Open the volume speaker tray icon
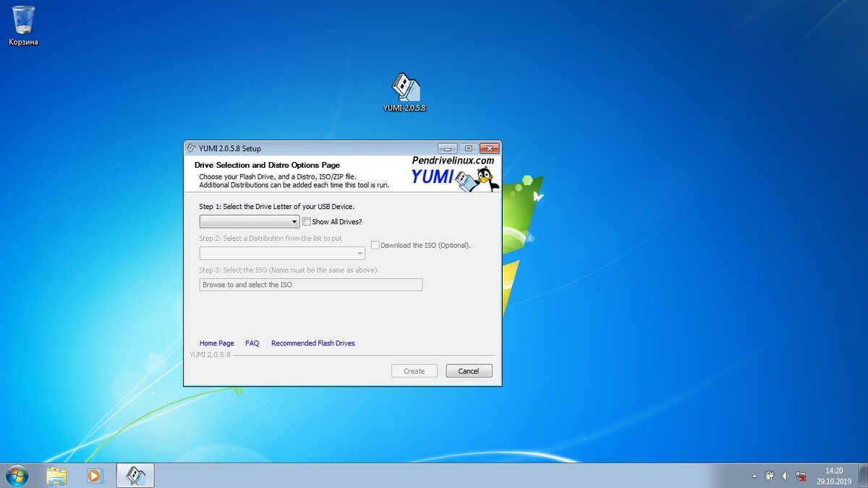 coord(786,476)
